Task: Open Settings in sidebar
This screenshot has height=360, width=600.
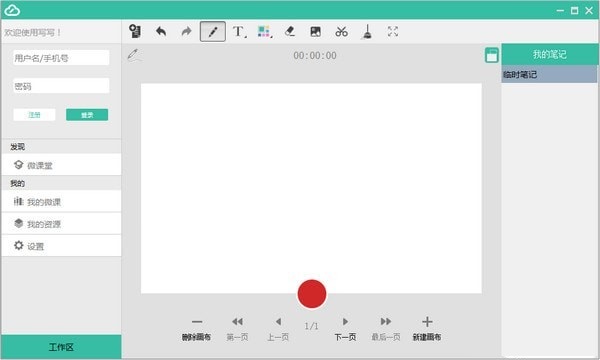Action: pyautogui.click(x=61, y=246)
